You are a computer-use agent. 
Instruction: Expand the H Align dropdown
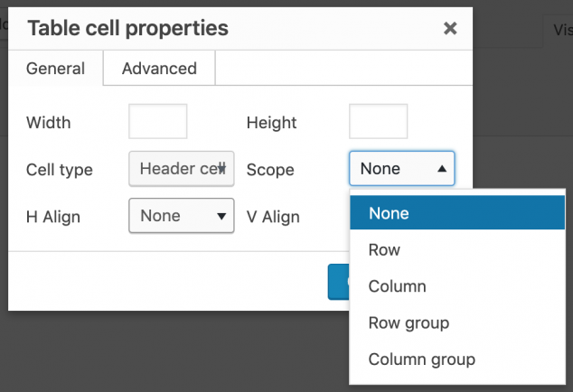pos(182,216)
